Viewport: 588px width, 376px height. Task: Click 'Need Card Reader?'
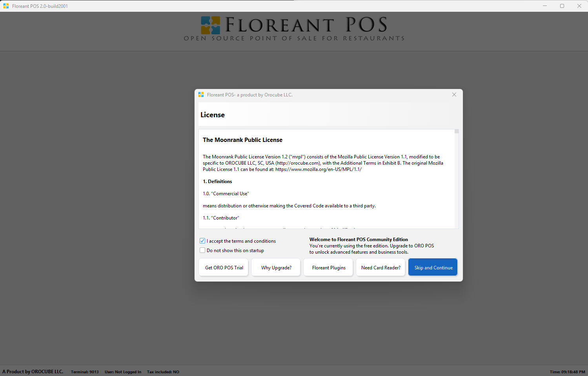(380, 267)
